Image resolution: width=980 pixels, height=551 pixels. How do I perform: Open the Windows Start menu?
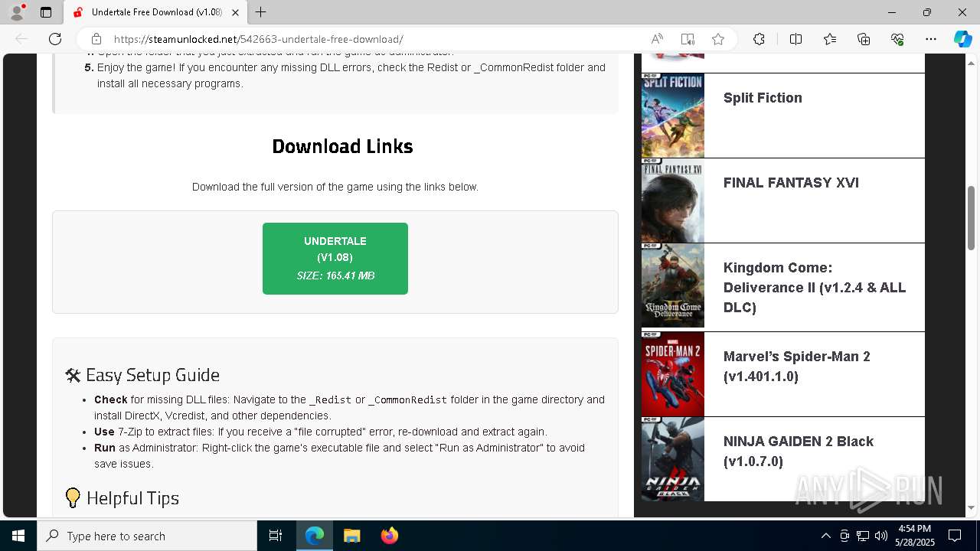tap(18, 536)
